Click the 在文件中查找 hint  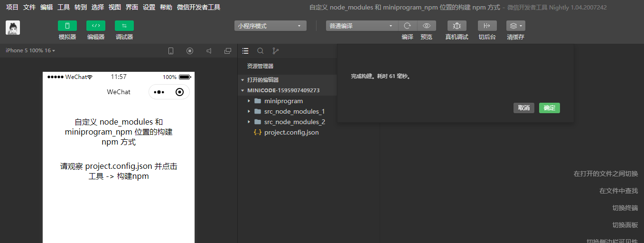point(618,191)
